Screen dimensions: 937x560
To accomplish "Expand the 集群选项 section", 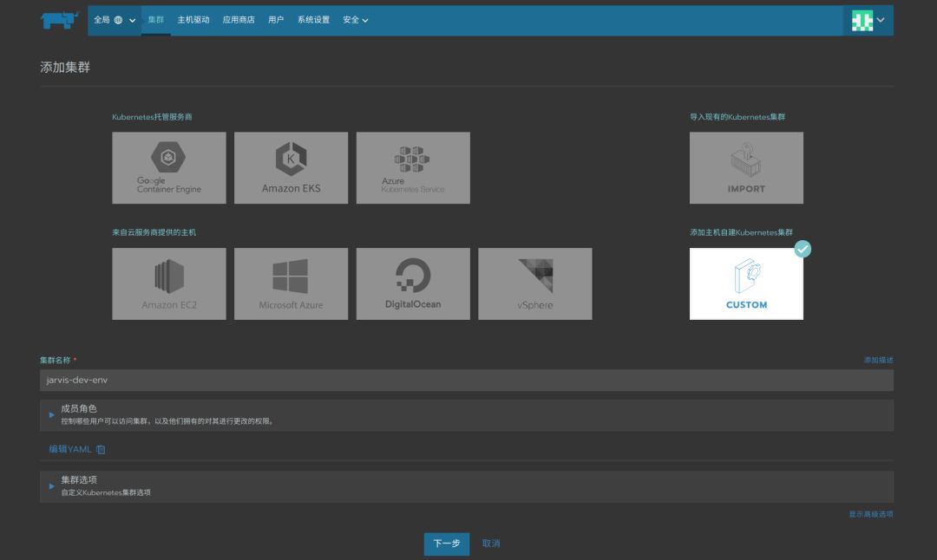I will 467,486.
